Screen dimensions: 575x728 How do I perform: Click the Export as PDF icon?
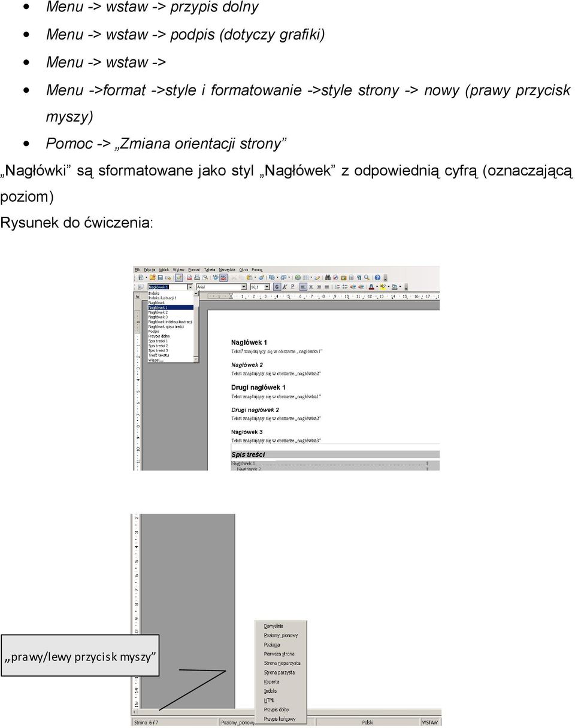[189, 278]
